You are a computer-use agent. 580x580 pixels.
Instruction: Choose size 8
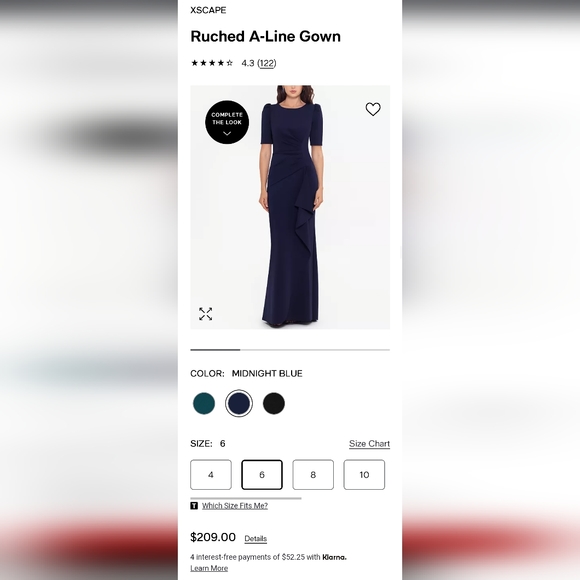[313, 475]
